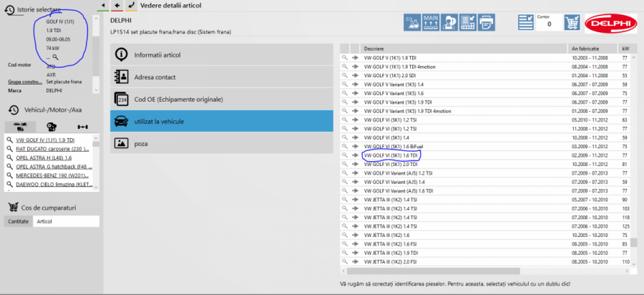This screenshot has height=295, width=644.
Task: Click the magnifier under 74 kW
Action: (x=55, y=57)
